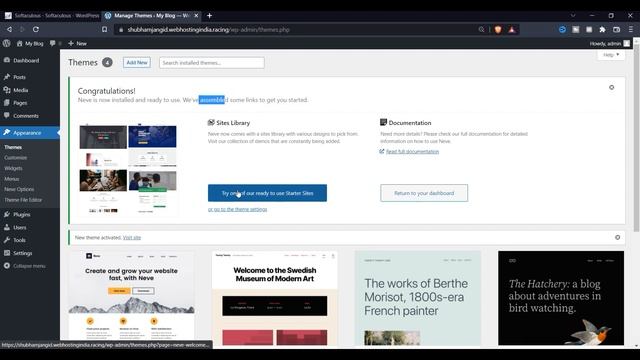Screen dimensions: 640x360
Task: Open Neve Options submenu item
Action: pos(19,189)
